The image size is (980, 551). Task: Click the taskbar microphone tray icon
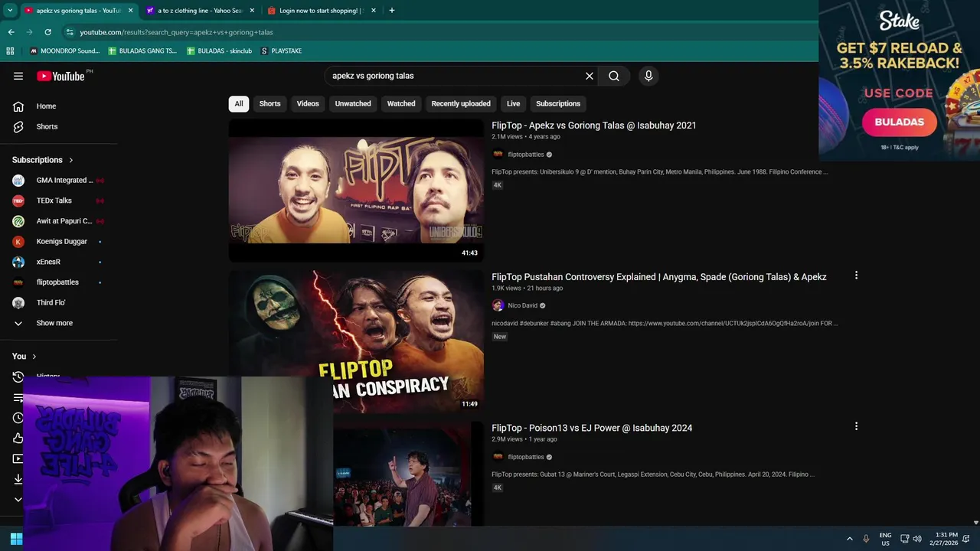[x=866, y=539]
